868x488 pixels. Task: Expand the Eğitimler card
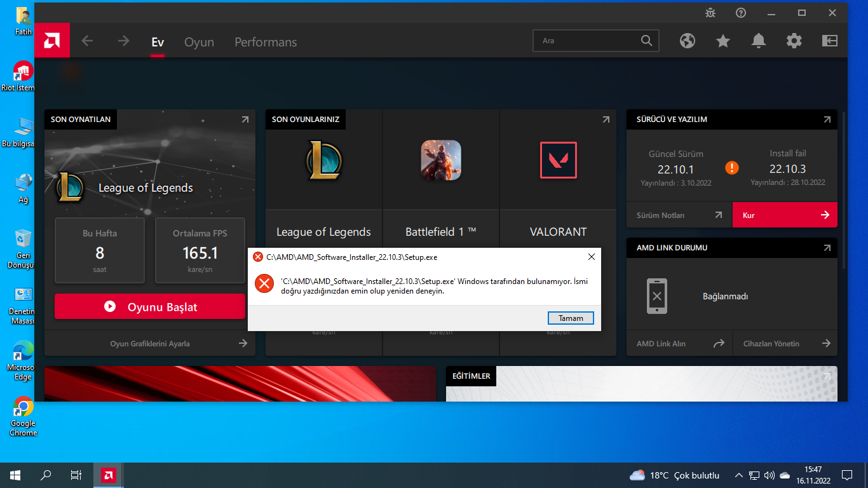[x=827, y=376]
